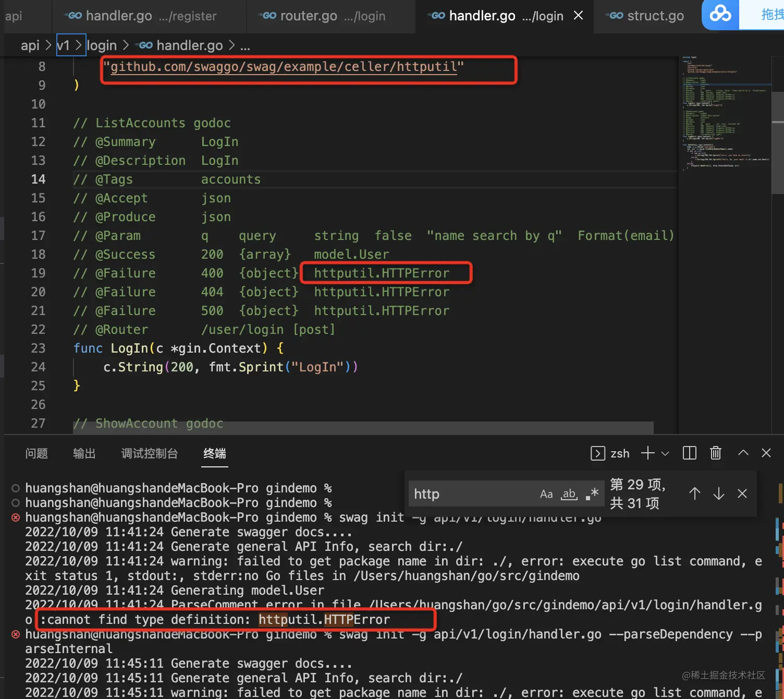This screenshot has height=699, width=784.
Task: Click the editor horizontal scrollbar
Action: pos(363,428)
